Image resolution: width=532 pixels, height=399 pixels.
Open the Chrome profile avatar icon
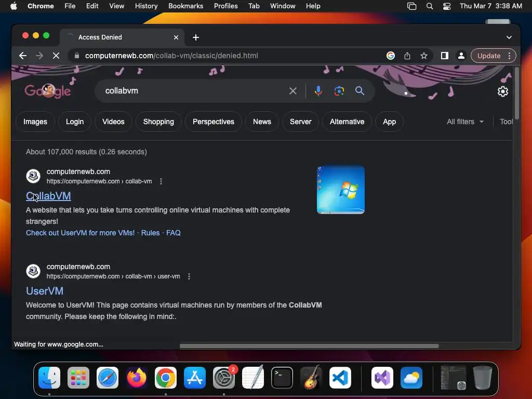tap(461, 56)
